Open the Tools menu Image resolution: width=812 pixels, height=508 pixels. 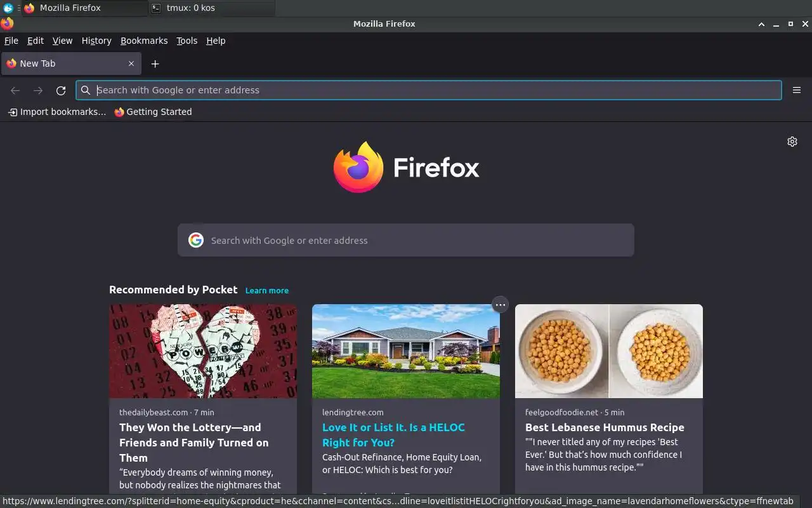(x=187, y=41)
